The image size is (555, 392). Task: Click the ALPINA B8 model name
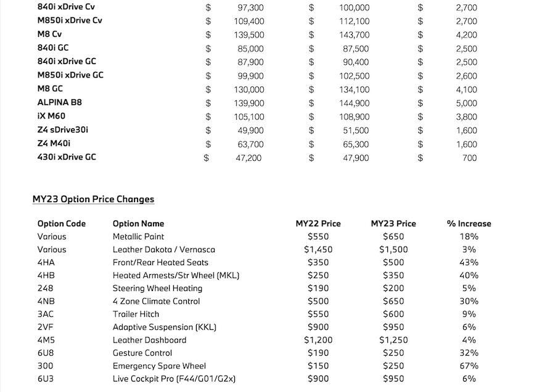[60, 103]
